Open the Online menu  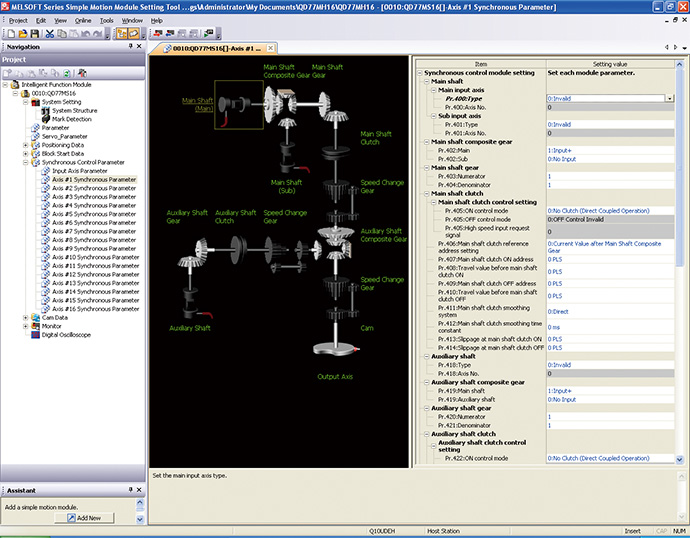83,20
